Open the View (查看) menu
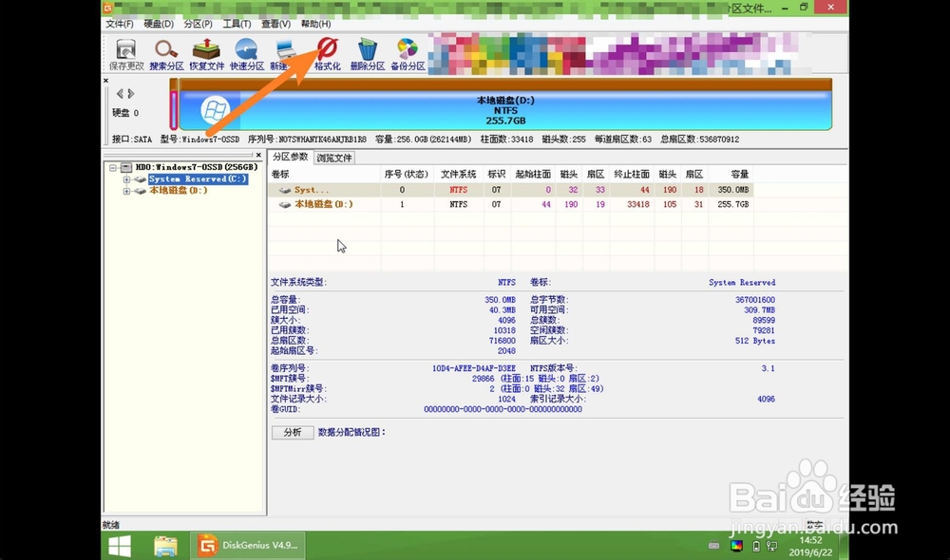Viewport: 950px width, 560px height. coord(275,24)
